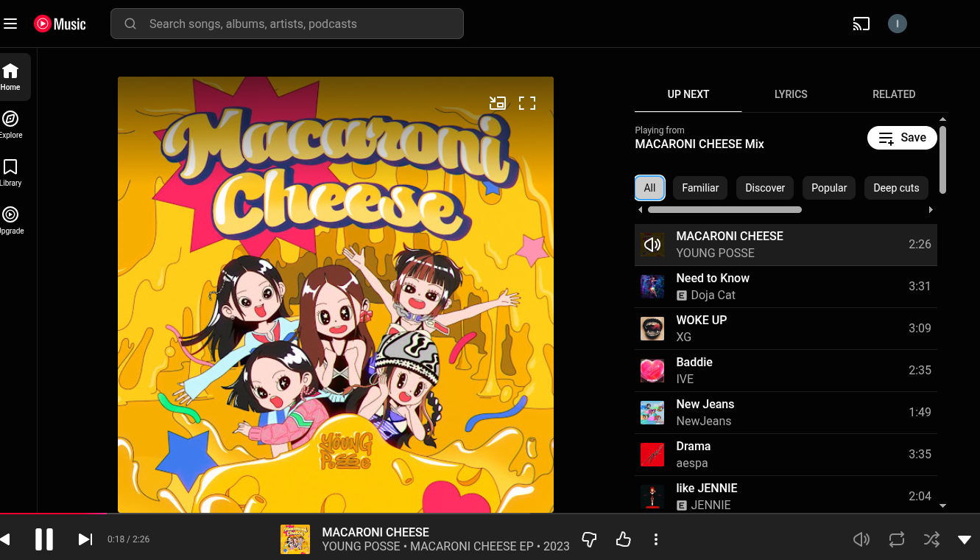
Task: Save the queue to a playlist
Action: [902, 138]
